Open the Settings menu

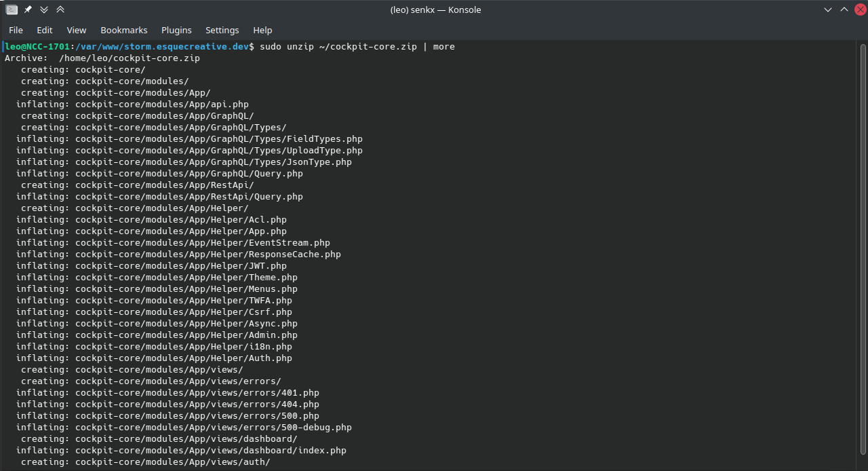click(x=222, y=30)
